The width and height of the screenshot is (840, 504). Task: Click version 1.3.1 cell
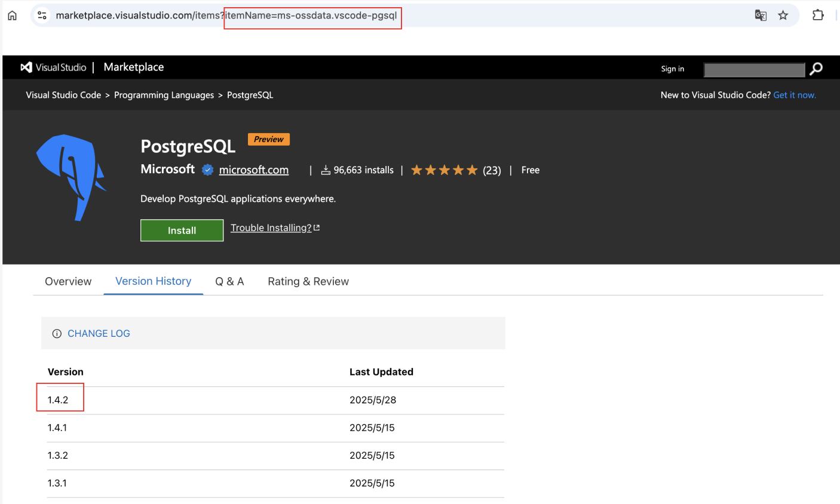[57, 483]
